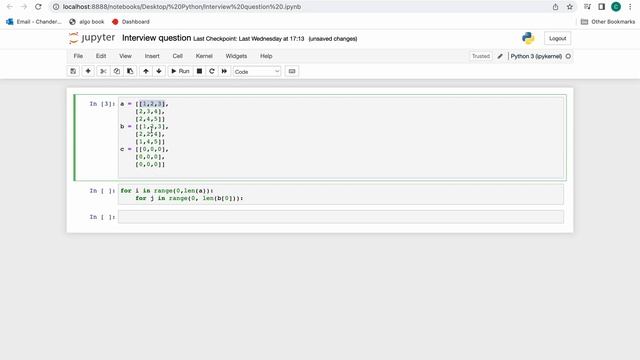640x360 pixels.
Task: Click the Last Checkpoint text
Action: (x=249, y=39)
